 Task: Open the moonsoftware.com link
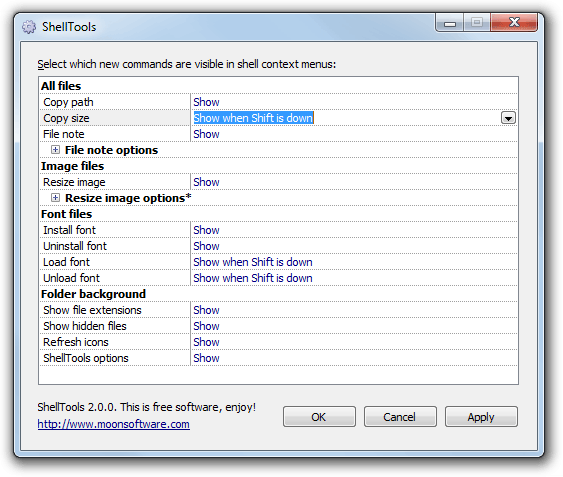click(x=113, y=424)
